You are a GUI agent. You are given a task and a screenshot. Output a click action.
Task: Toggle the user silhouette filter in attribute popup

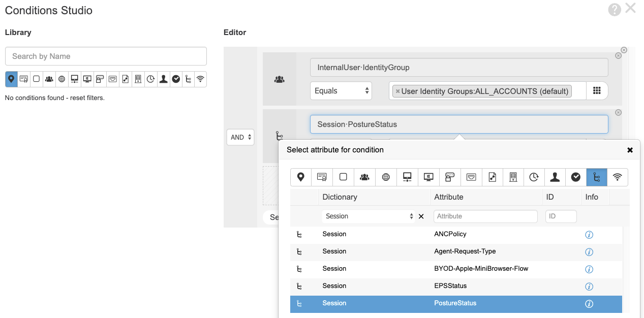555,177
